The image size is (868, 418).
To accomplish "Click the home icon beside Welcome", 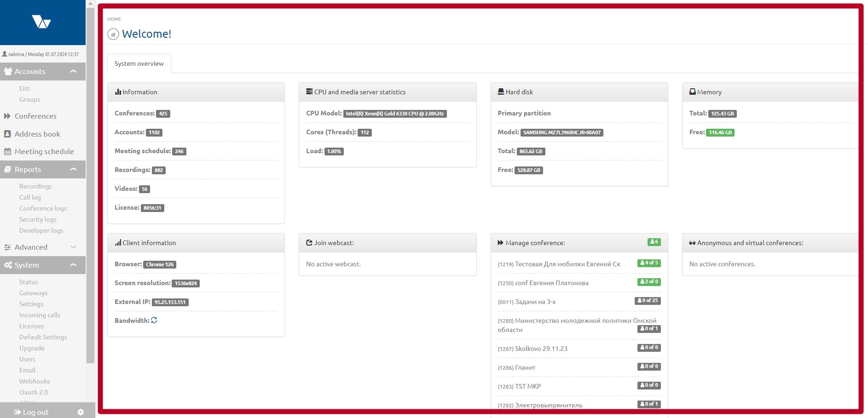I will pyautogui.click(x=113, y=34).
